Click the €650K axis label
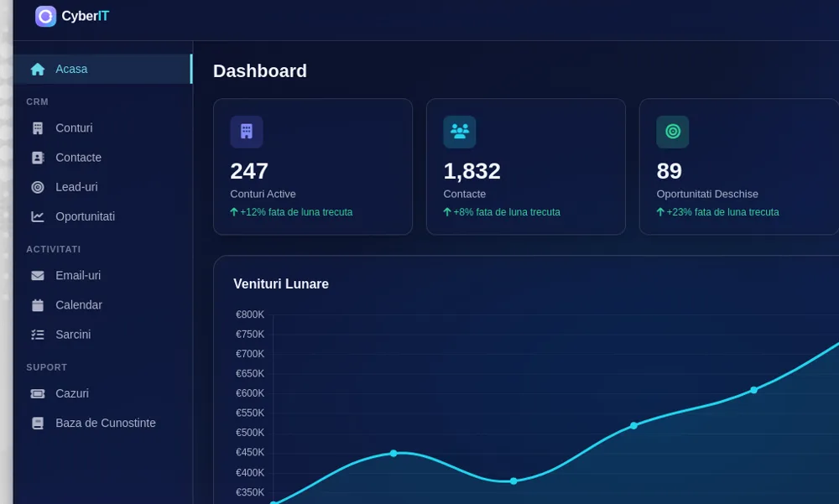This screenshot has height=504, width=839. click(250, 374)
